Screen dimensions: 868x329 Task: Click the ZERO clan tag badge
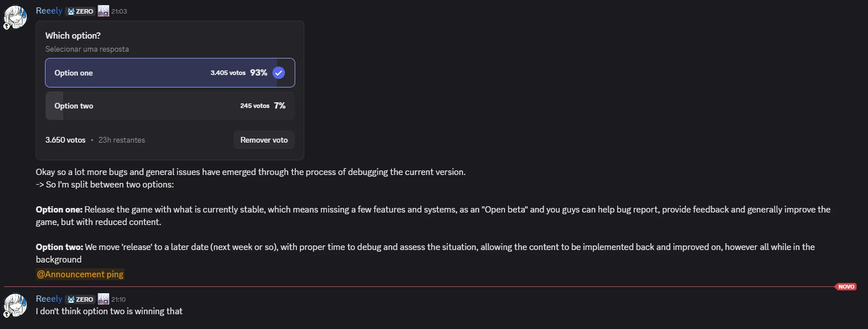click(x=80, y=10)
